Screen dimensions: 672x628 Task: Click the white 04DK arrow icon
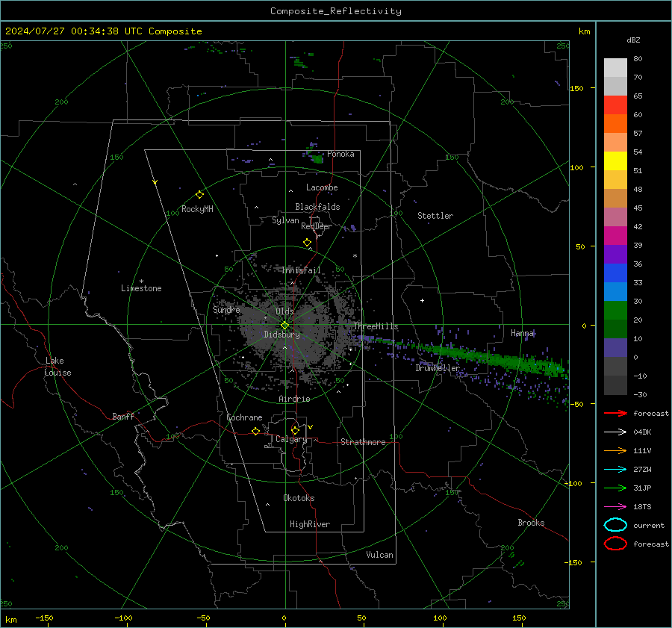point(615,432)
